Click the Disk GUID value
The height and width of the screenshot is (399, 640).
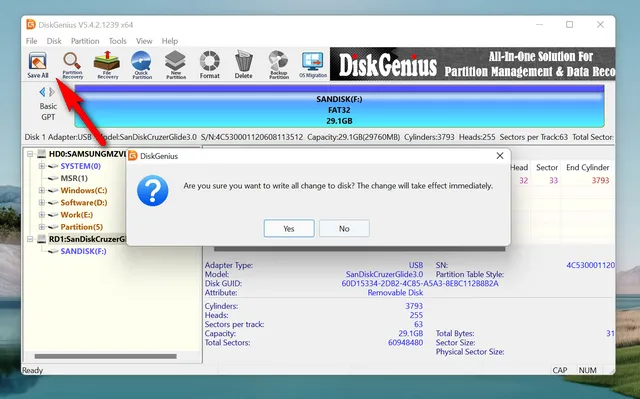(420, 284)
